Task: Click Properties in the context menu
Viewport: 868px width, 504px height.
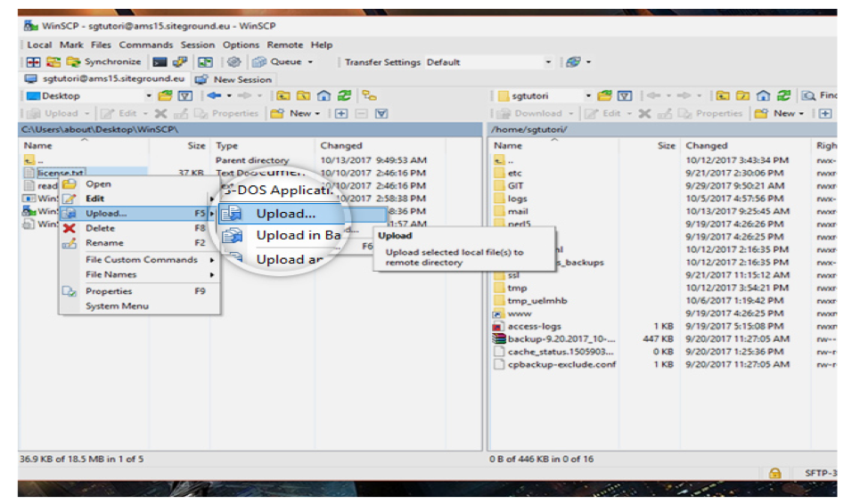Action: (109, 291)
